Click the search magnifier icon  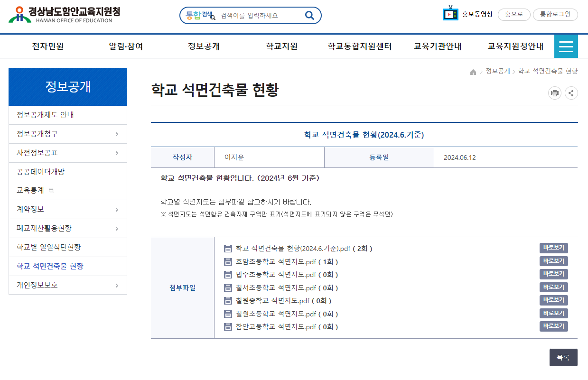click(x=309, y=15)
